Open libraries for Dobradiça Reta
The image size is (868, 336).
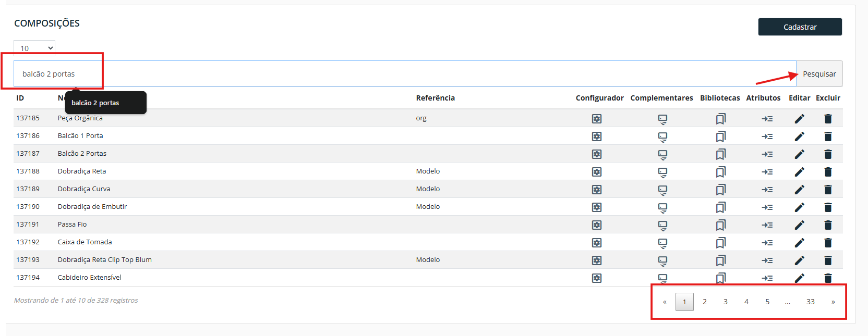(720, 172)
